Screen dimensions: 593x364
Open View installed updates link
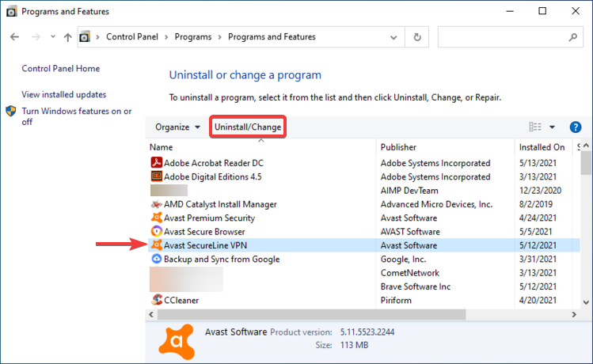point(63,94)
